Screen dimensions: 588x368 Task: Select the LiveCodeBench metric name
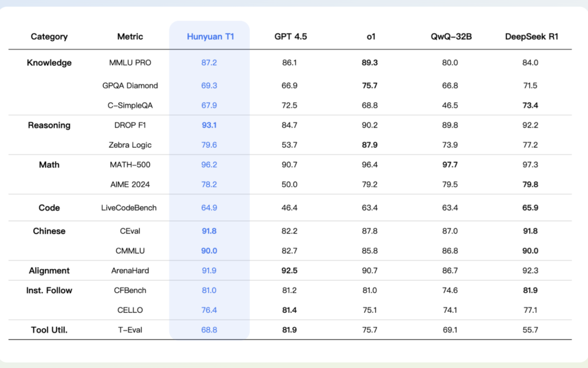tap(130, 208)
